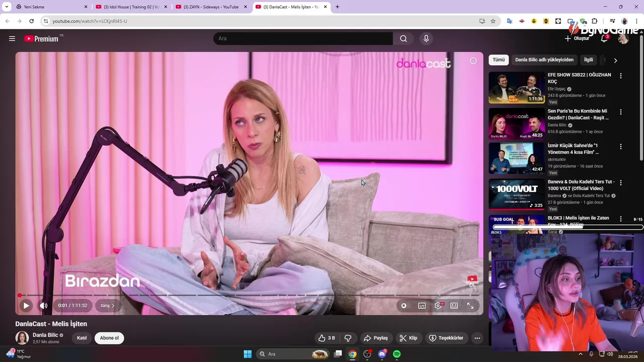Screen dimensions: 644x362
Task: Open the EFE SHOW S3B22 thumbnail
Action: [516, 87]
